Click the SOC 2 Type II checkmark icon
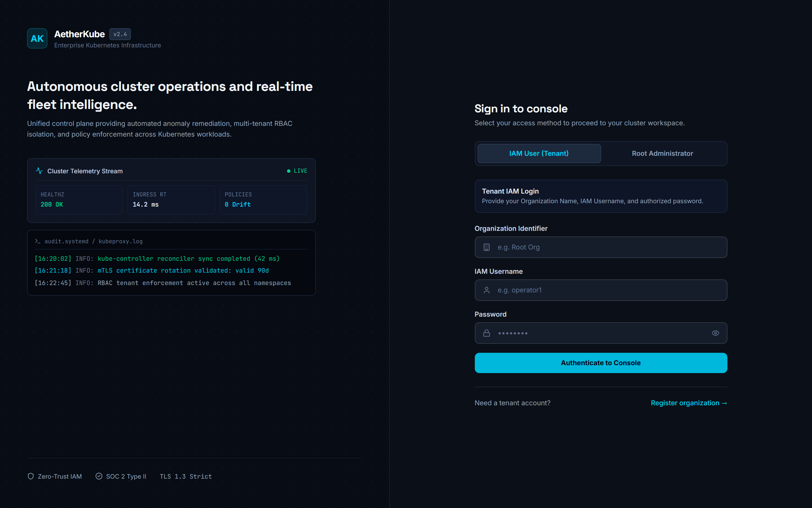 (x=99, y=476)
